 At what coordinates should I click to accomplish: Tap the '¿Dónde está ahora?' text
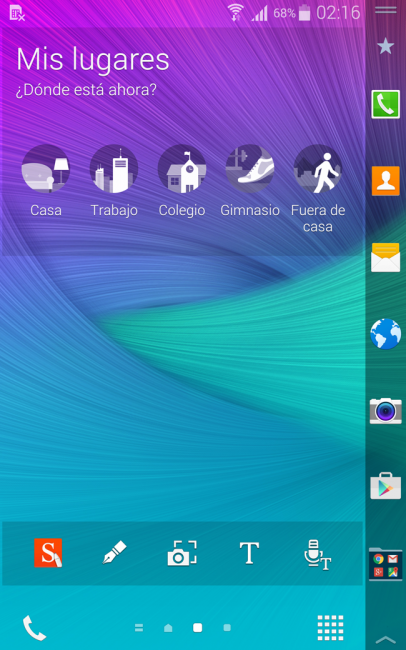click(x=86, y=90)
